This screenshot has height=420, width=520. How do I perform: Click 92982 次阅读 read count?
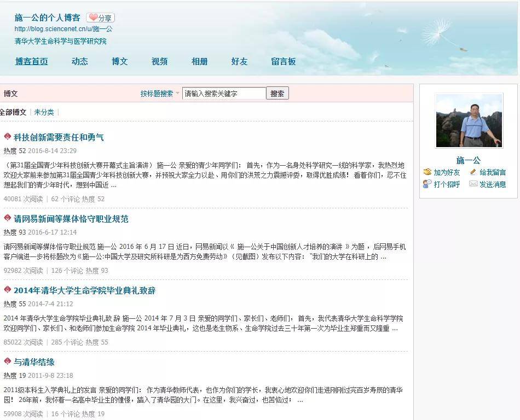tap(23, 270)
